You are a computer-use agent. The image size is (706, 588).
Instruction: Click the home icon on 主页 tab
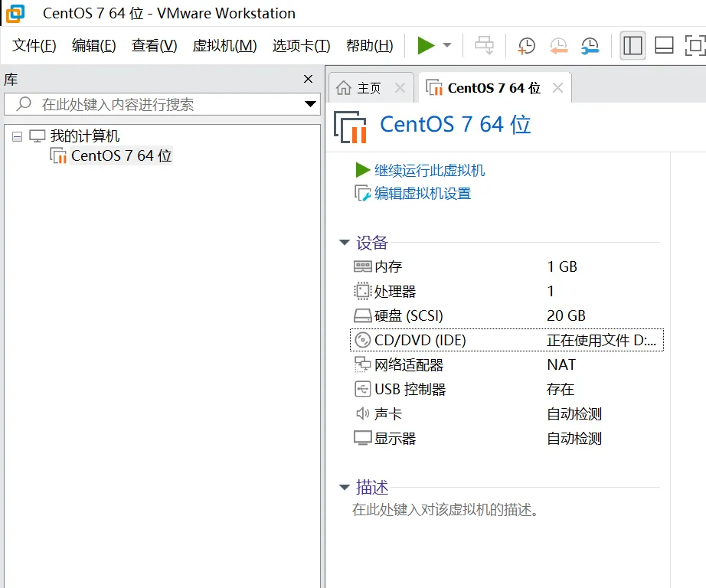coord(344,88)
